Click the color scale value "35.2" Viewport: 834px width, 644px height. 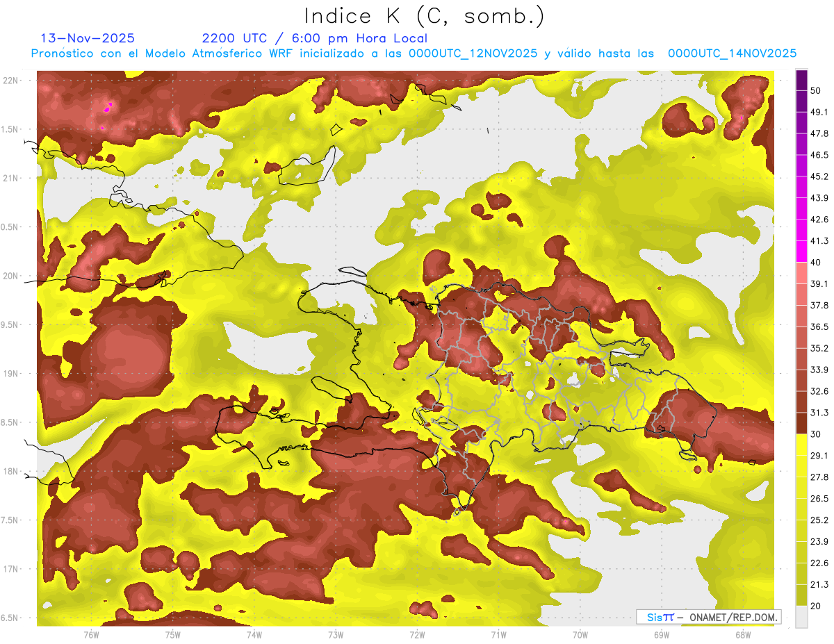(819, 348)
